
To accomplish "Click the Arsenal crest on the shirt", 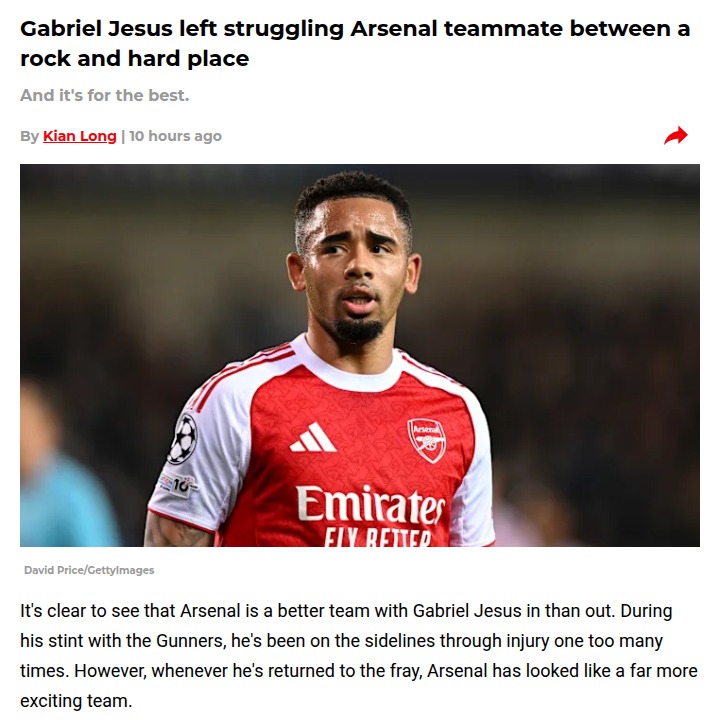I will tap(426, 440).
